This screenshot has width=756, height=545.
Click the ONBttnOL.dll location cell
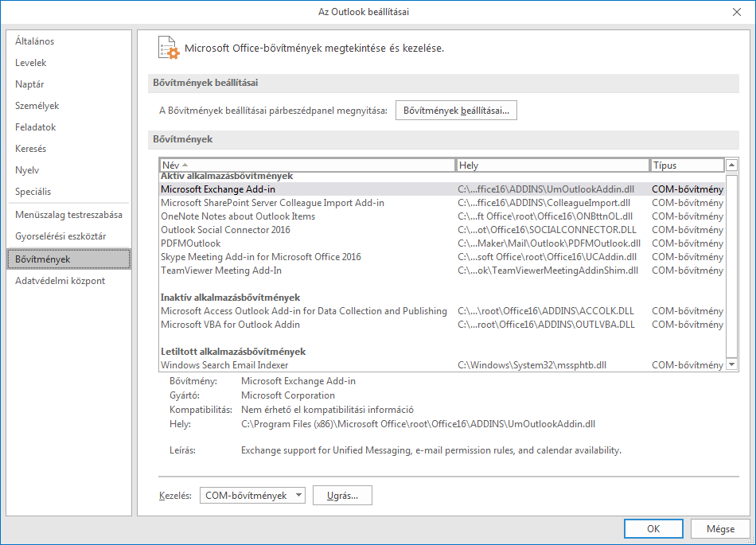tap(545, 216)
